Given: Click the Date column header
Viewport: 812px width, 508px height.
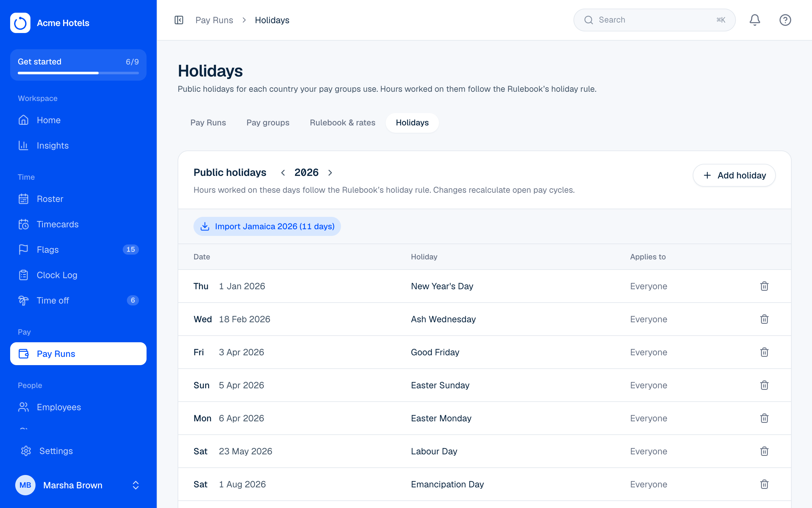Looking at the screenshot, I should 202,257.
